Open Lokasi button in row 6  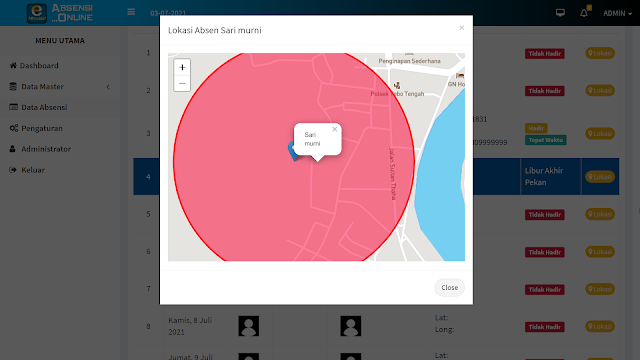click(x=600, y=251)
